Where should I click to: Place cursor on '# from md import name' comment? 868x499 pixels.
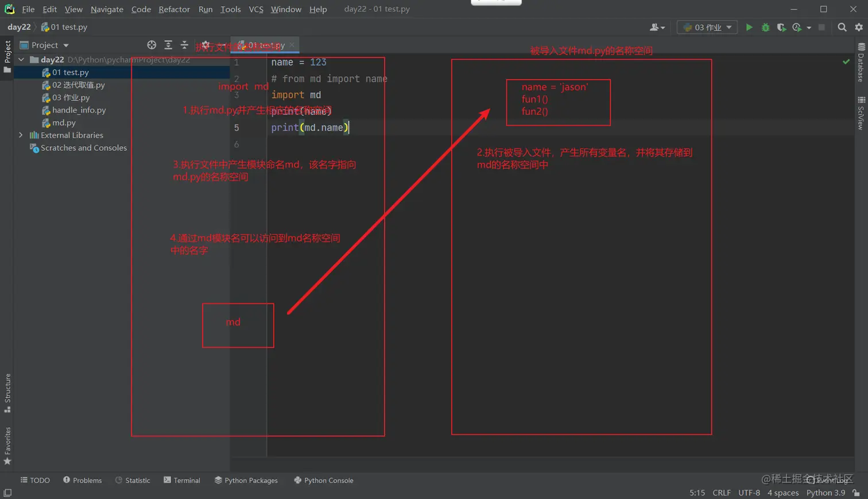[329, 79]
